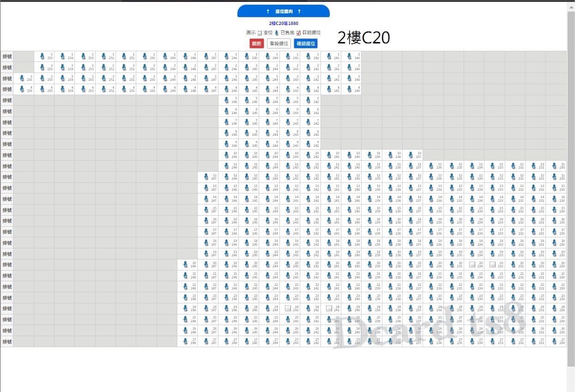
Task: Click the blue 座位面向 banner
Action: point(284,11)
